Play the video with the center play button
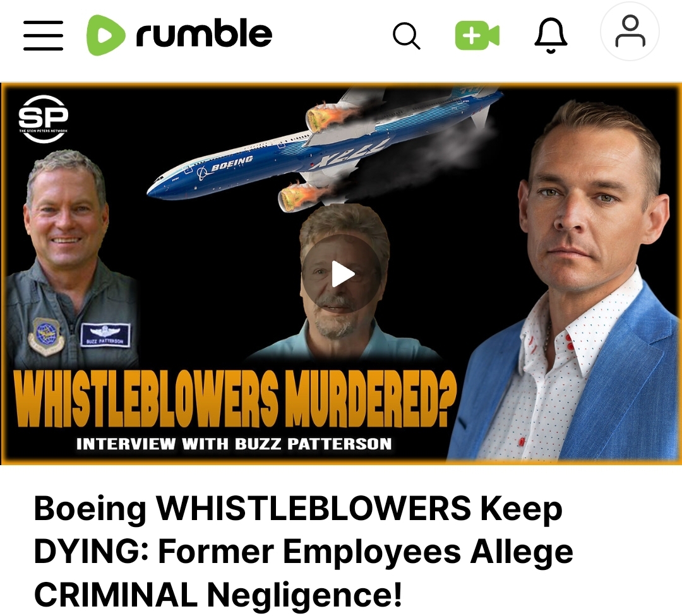The height and width of the screenshot is (616, 682). point(342,274)
